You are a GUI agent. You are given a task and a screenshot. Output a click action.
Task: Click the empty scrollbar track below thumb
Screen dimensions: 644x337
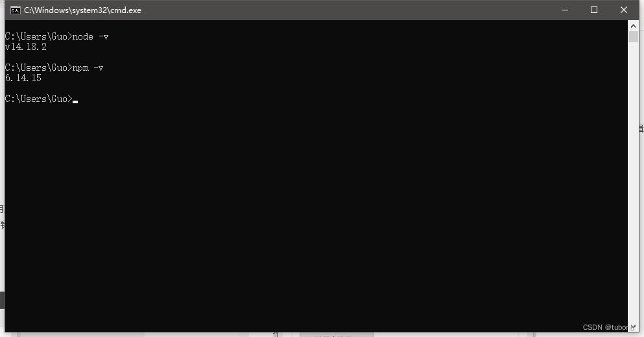tap(633, 181)
